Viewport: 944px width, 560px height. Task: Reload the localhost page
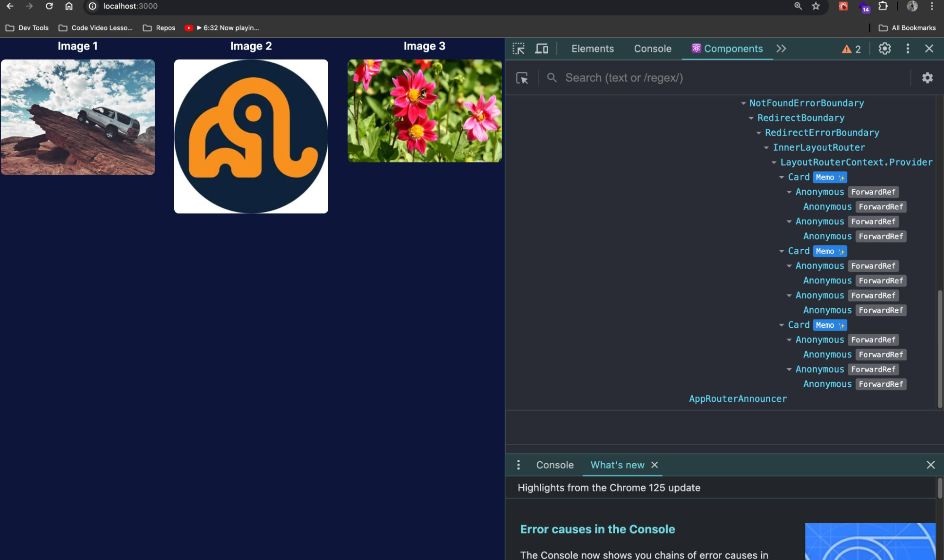(x=49, y=6)
